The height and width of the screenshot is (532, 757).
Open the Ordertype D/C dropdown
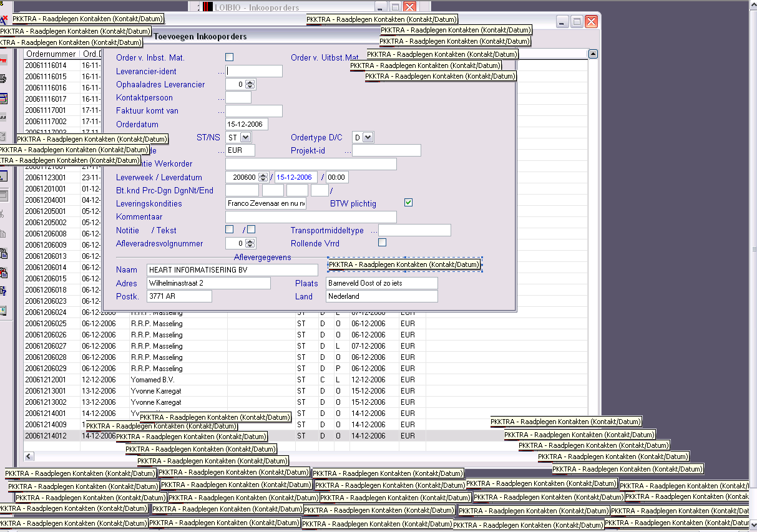click(x=368, y=137)
